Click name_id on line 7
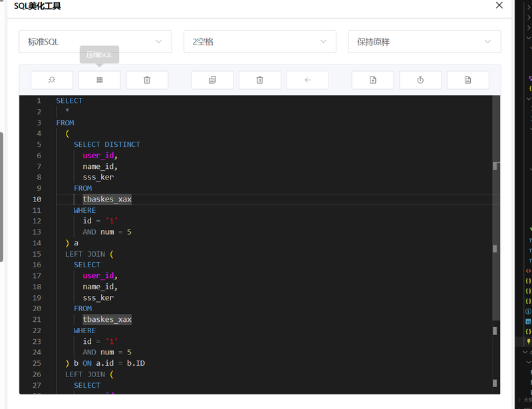532x409 pixels. (98, 166)
